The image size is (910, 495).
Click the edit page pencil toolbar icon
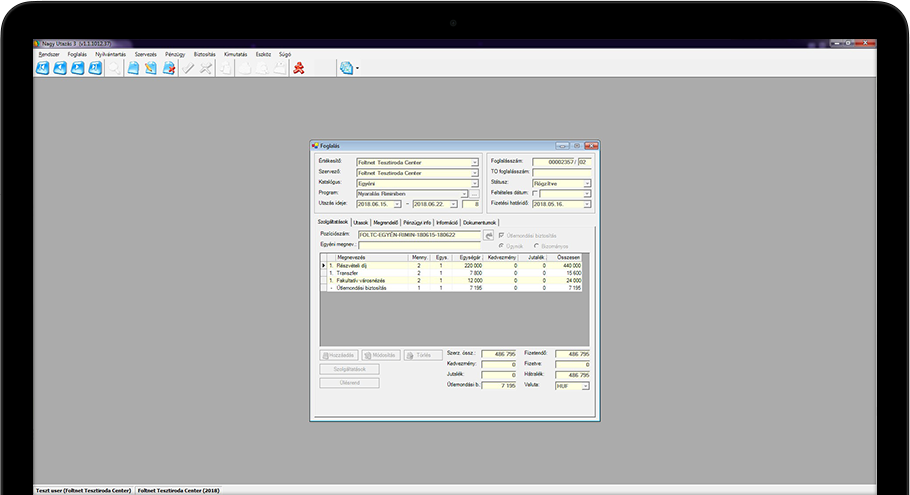coord(151,68)
